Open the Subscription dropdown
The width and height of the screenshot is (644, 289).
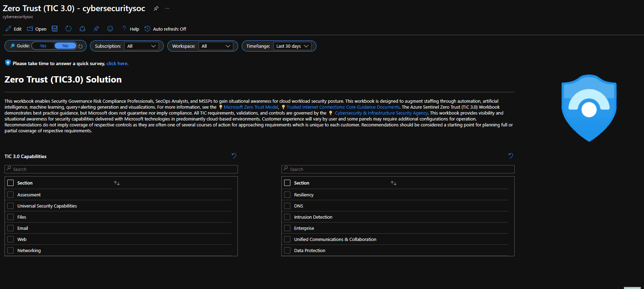click(x=142, y=46)
